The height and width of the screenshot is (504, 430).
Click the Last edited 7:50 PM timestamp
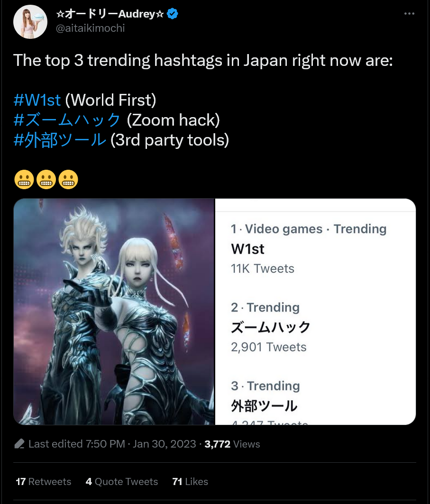point(76,444)
